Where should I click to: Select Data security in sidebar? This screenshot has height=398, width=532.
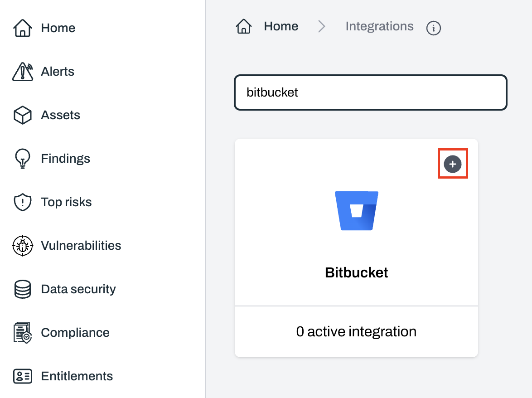click(x=78, y=289)
